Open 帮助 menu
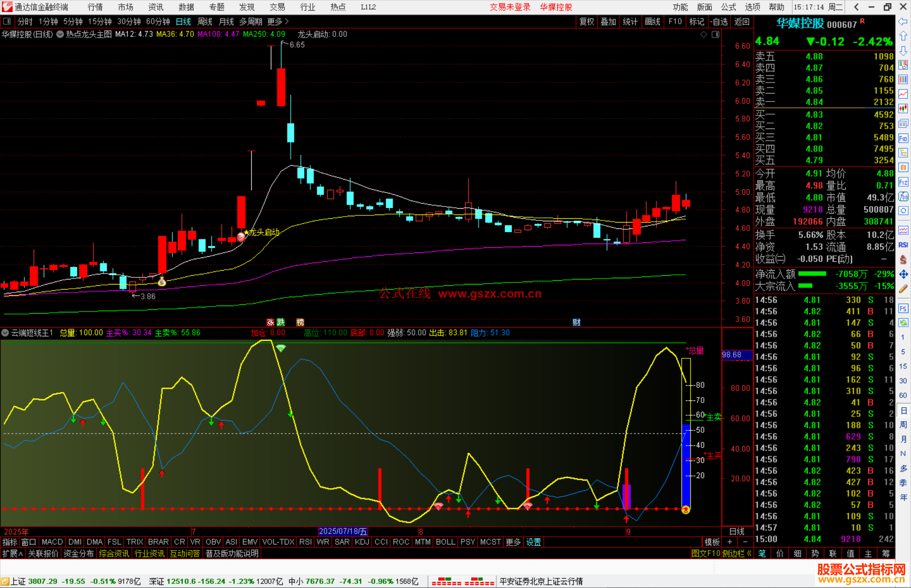Image resolution: width=911 pixels, height=588 pixels. (776, 7)
